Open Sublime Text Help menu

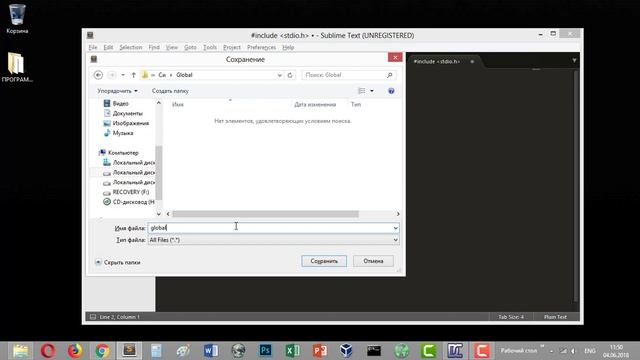coord(288,47)
